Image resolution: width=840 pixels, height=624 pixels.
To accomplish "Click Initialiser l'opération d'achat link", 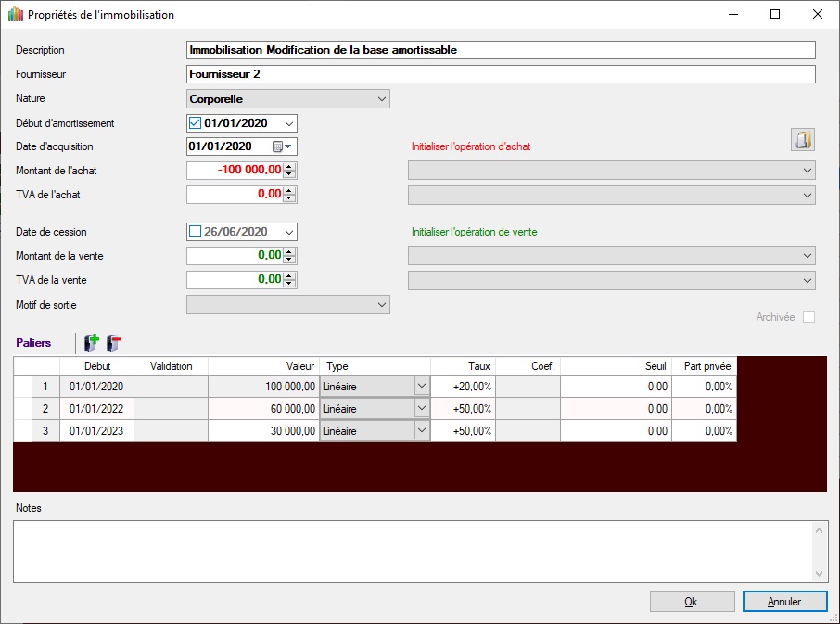I will 471,146.
